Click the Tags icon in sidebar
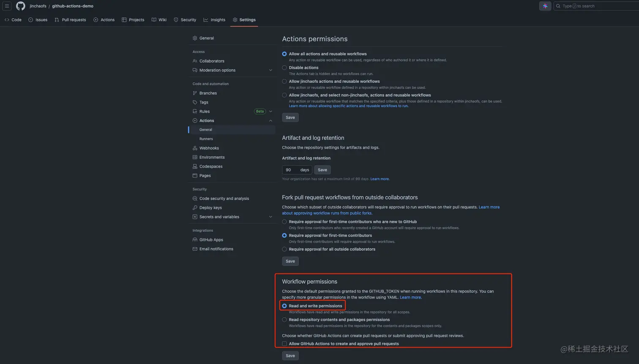This screenshot has width=639, height=364. tap(195, 102)
